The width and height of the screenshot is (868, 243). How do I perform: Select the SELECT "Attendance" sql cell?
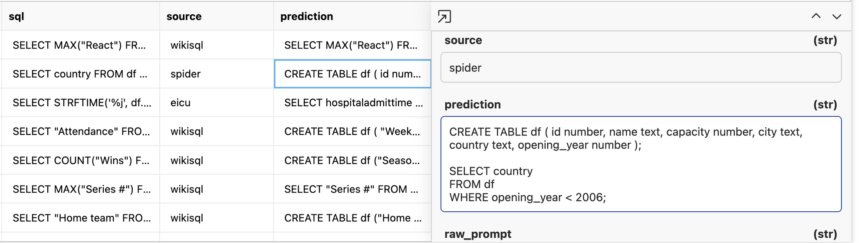point(80,131)
